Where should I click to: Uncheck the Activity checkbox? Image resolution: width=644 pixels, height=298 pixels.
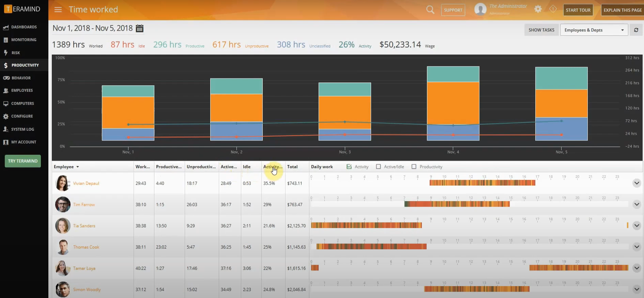click(x=349, y=167)
